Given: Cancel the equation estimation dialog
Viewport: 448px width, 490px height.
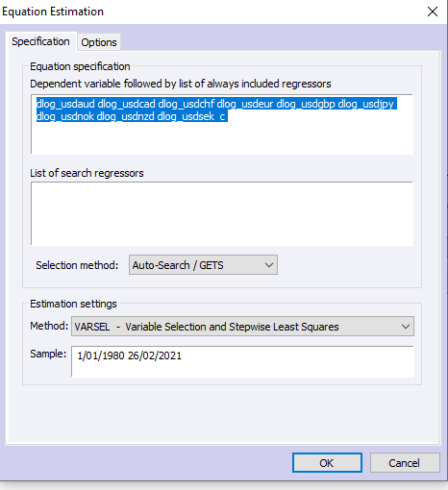Looking at the screenshot, I should (405, 463).
